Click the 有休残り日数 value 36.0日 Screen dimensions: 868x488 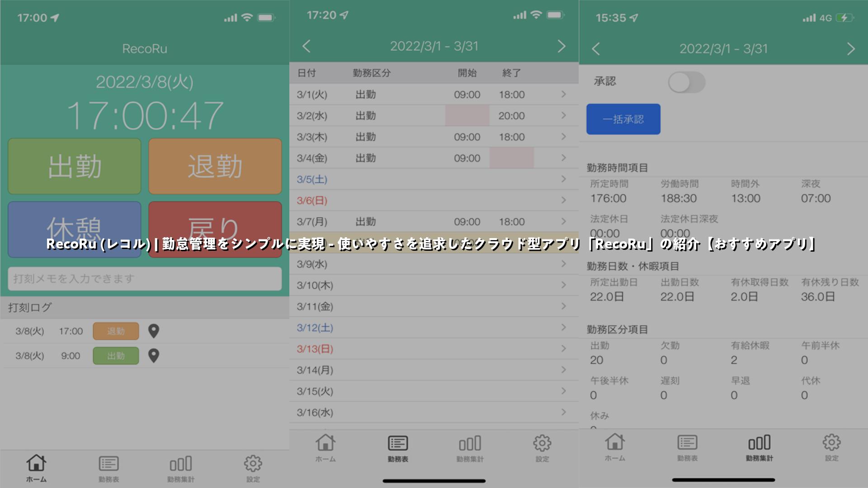coord(818,297)
